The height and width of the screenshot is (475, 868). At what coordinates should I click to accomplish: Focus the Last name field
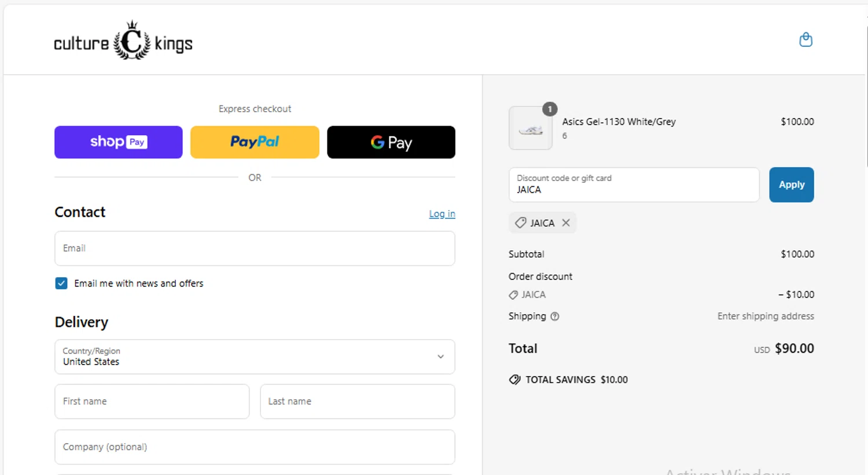(358, 402)
